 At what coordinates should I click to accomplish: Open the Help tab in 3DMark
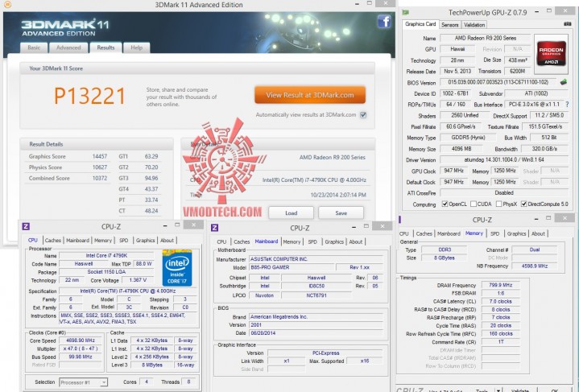(137, 47)
